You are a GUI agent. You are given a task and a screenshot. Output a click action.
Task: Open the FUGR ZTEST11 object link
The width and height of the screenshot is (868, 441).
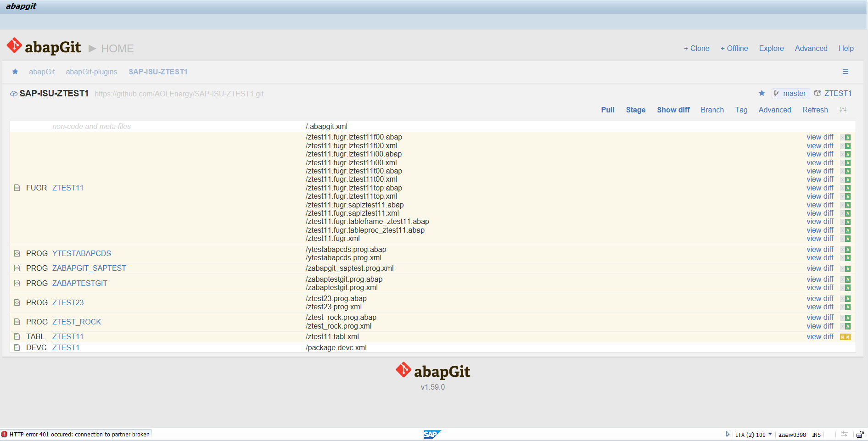coord(68,188)
